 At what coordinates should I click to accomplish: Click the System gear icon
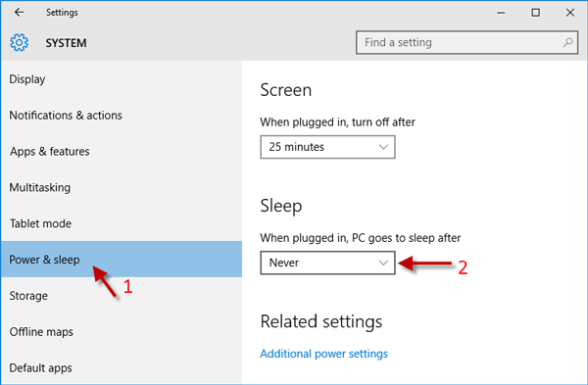pos(20,42)
